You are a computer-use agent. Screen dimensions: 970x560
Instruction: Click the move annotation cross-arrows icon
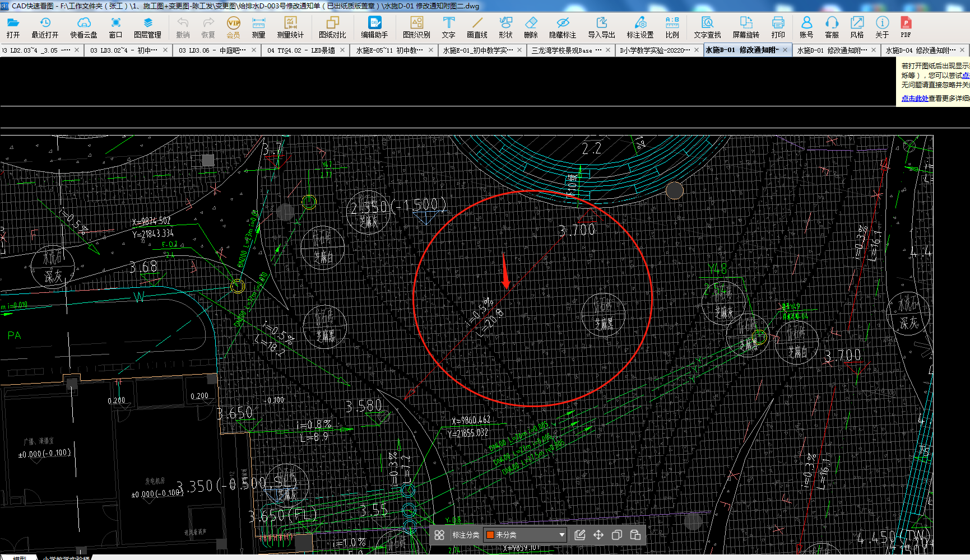598,535
